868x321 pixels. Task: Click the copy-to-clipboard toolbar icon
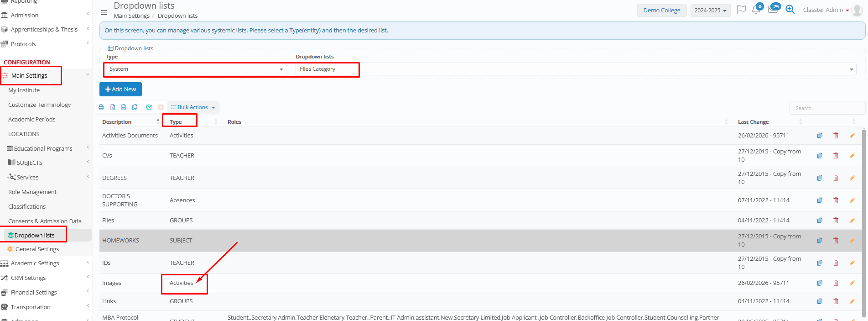tap(135, 107)
